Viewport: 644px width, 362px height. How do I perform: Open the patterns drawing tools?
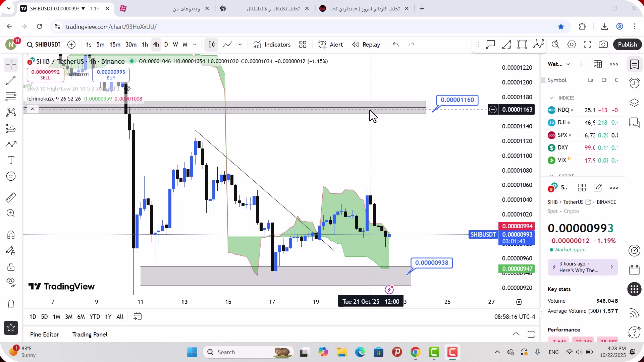(11, 113)
